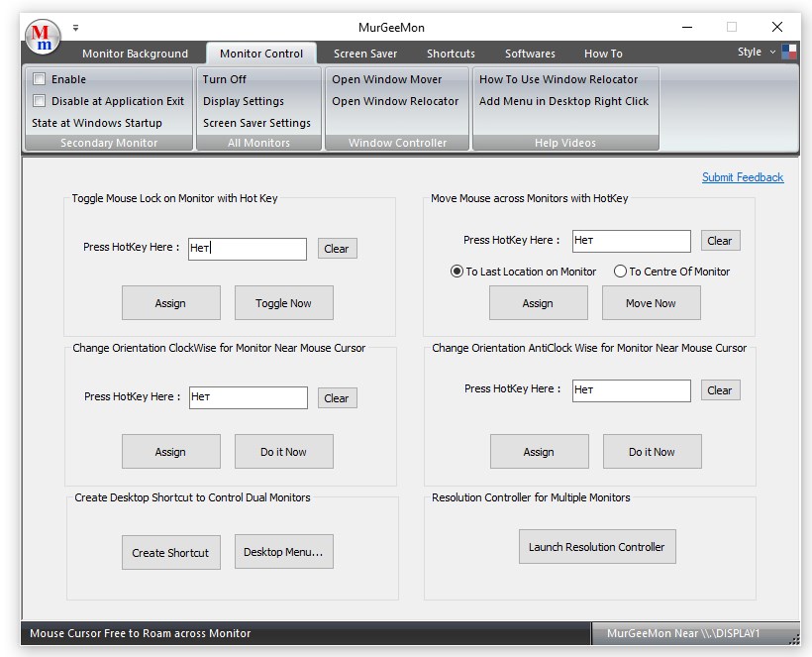Image resolution: width=812 pixels, height=657 pixels.
Task: Minimize the MurGeeMon window
Action: (x=687, y=27)
